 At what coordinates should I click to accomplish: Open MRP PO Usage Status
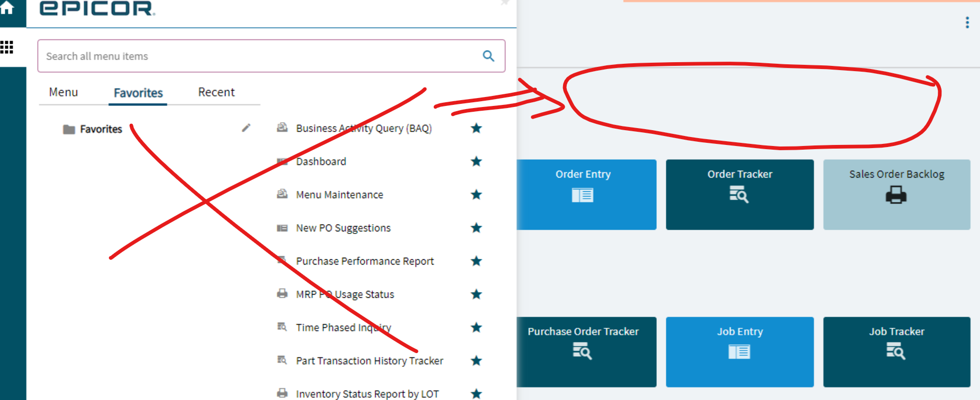pos(345,294)
